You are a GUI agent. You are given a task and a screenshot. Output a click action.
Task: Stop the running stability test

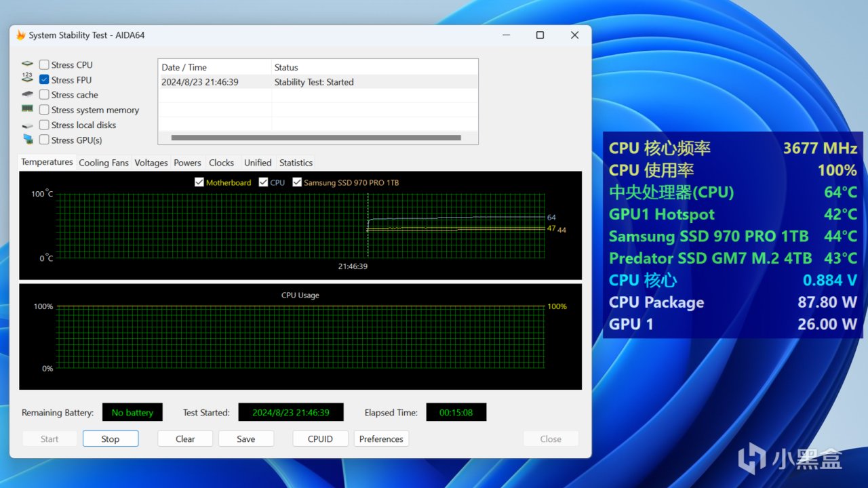coord(111,439)
